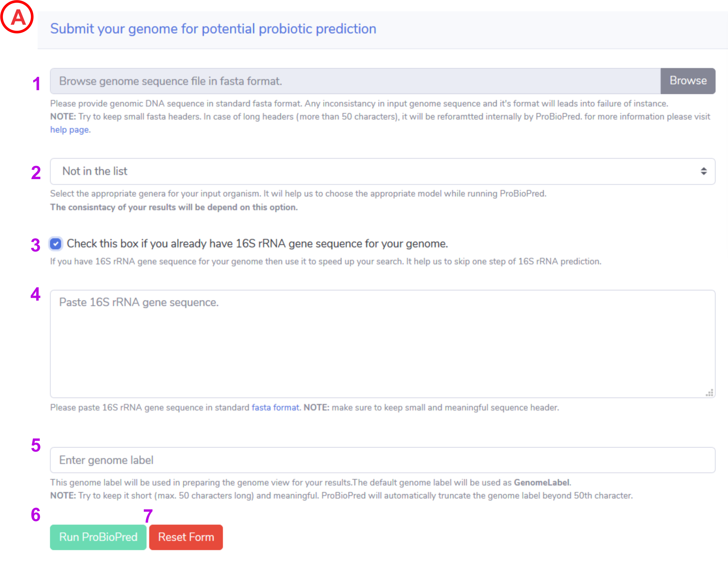Uncheck the 16S rRNA gene sequence checkbox
Screen dimensions: 728x569
pos(56,244)
